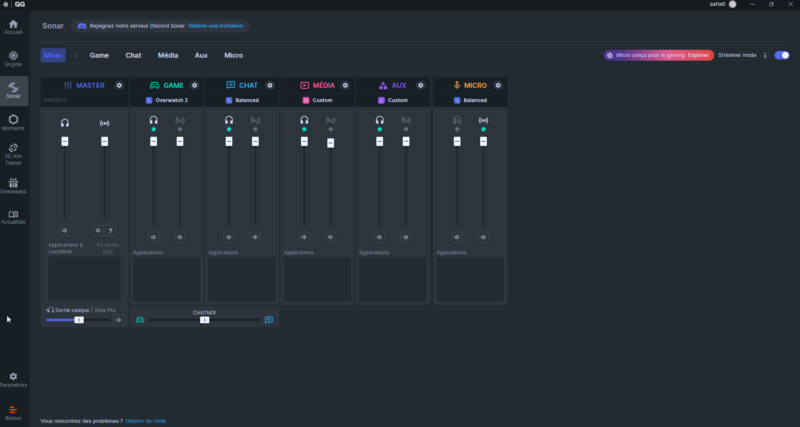Click the 'Obtenir de l'aide' help link

145,421
